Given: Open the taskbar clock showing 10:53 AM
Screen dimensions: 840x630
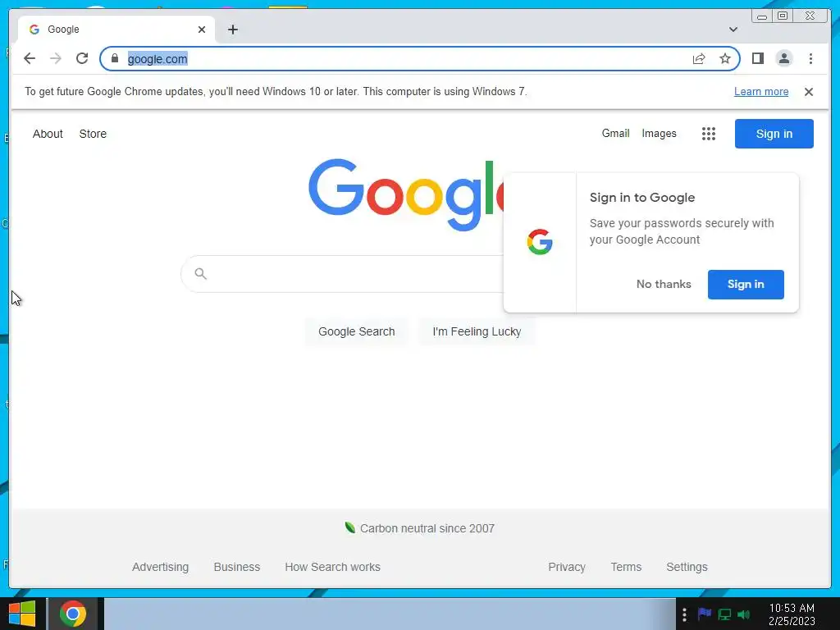Looking at the screenshot, I should 792,614.
